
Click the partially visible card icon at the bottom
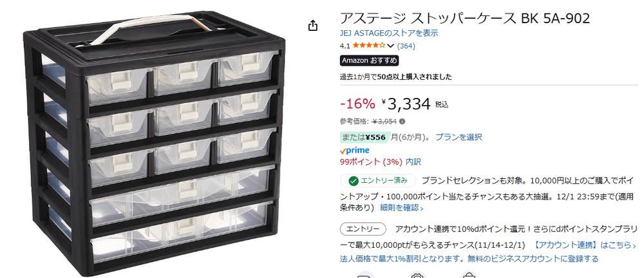[x=366, y=275]
